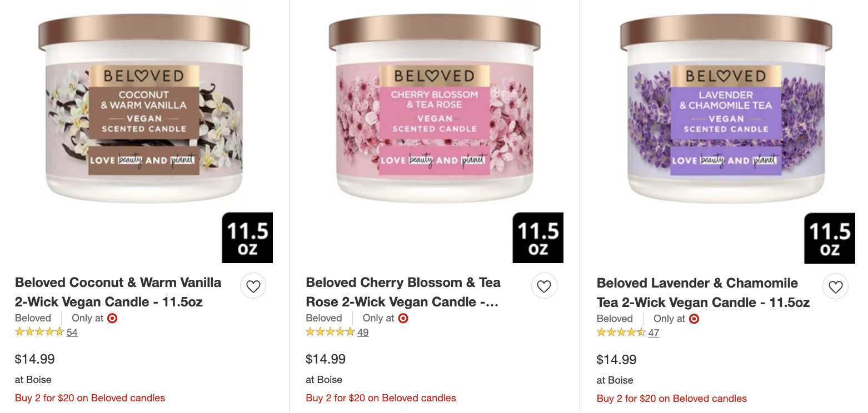
Task: Click Target bullseye logo under Lavender candle
Action: tap(694, 319)
